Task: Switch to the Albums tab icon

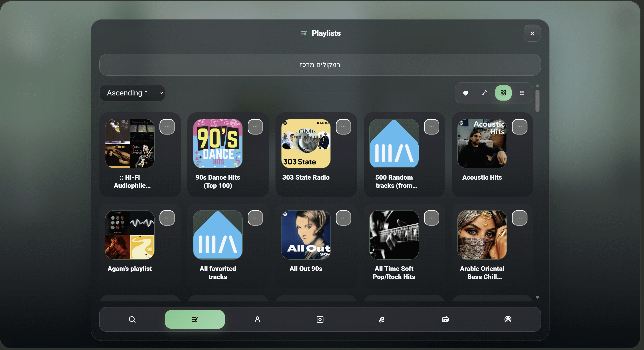Action: pos(320,319)
